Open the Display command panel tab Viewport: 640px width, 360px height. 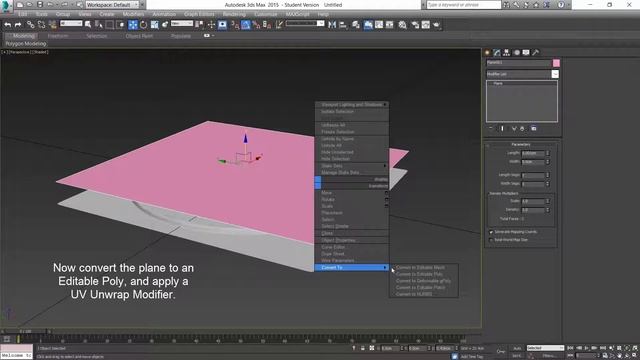526,53
